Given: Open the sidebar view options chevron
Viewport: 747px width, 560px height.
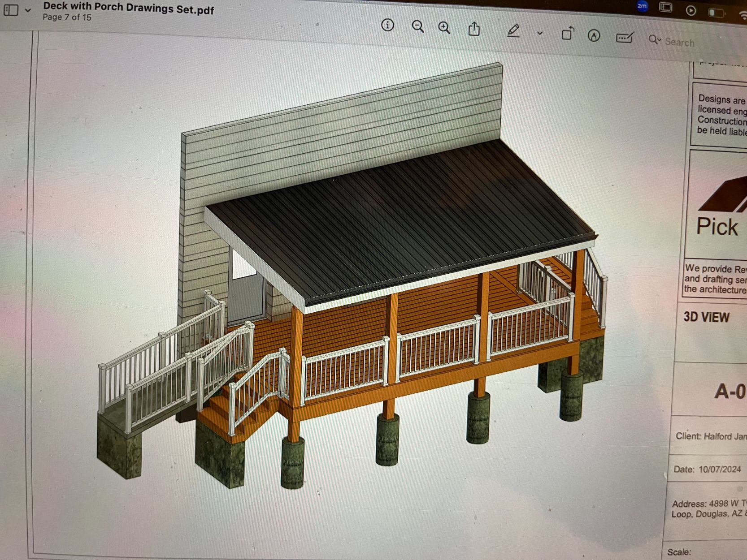Looking at the screenshot, I should click(28, 10).
